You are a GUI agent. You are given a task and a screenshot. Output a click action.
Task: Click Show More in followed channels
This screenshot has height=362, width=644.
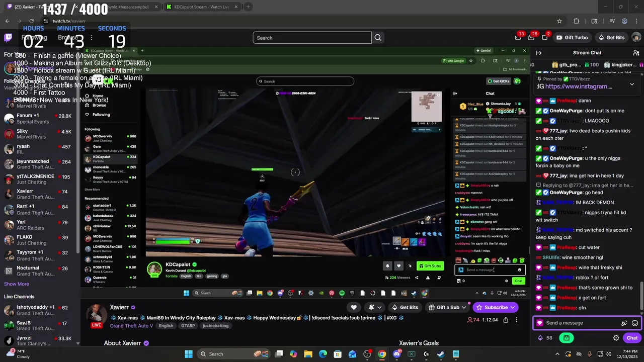click(x=17, y=284)
